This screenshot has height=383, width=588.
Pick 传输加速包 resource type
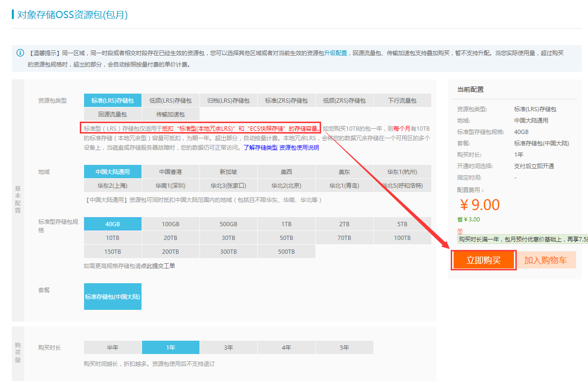click(x=171, y=115)
